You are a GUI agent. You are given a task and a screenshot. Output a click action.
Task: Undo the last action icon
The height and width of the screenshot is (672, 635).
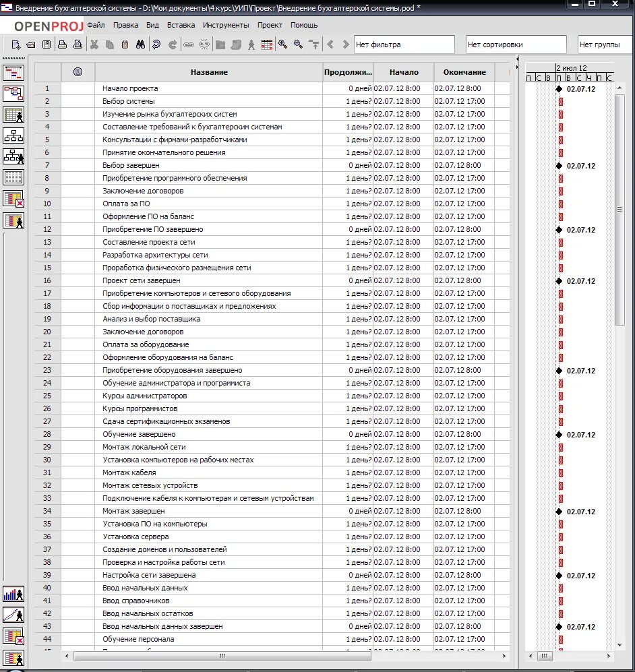156,44
